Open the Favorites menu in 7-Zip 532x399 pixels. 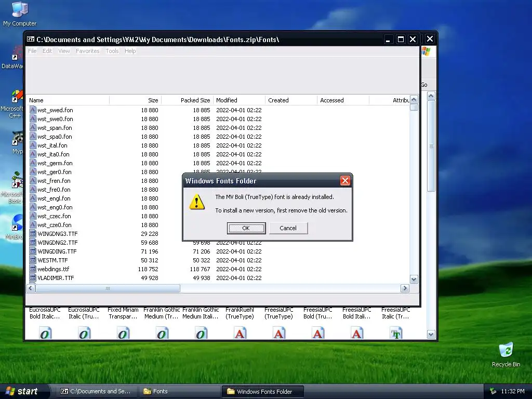(87, 51)
